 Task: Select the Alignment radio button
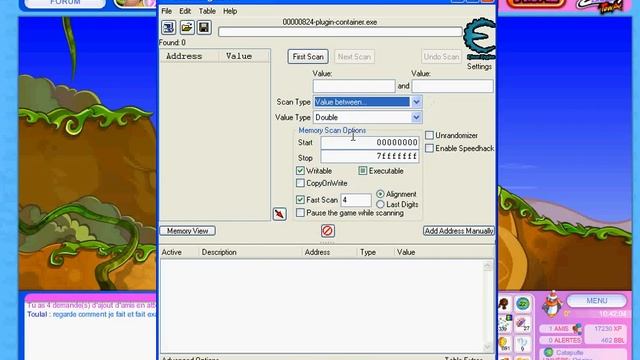(x=380, y=194)
